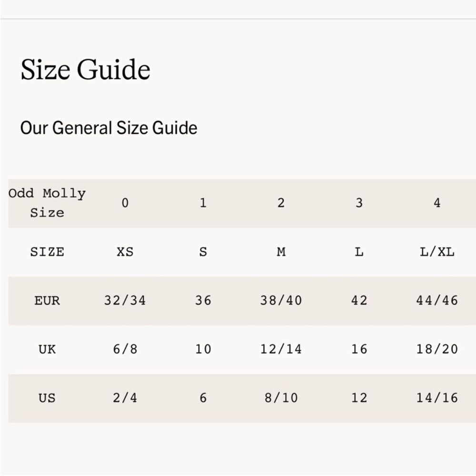Viewport: 476px width, 476px height.
Task: Click the Size Guide heading
Action: (x=85, y=70)
